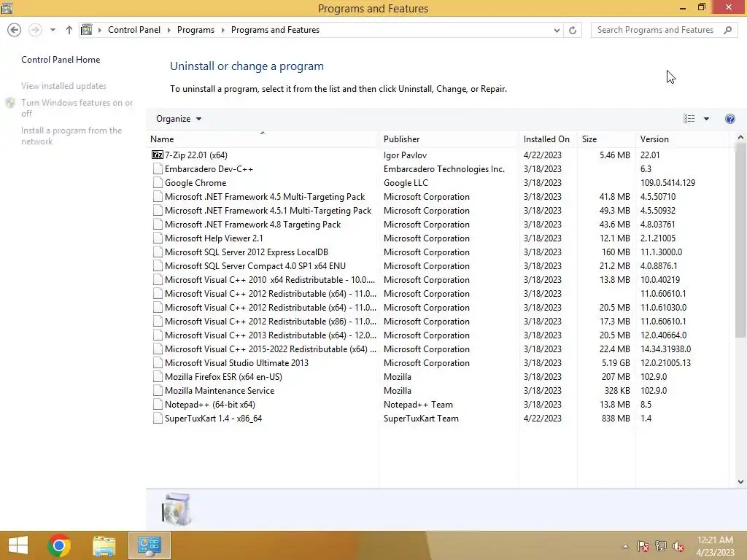
Task: Click Embarcadero Technologies Inc. publisher cell
Action: click(x=444, y=169)
